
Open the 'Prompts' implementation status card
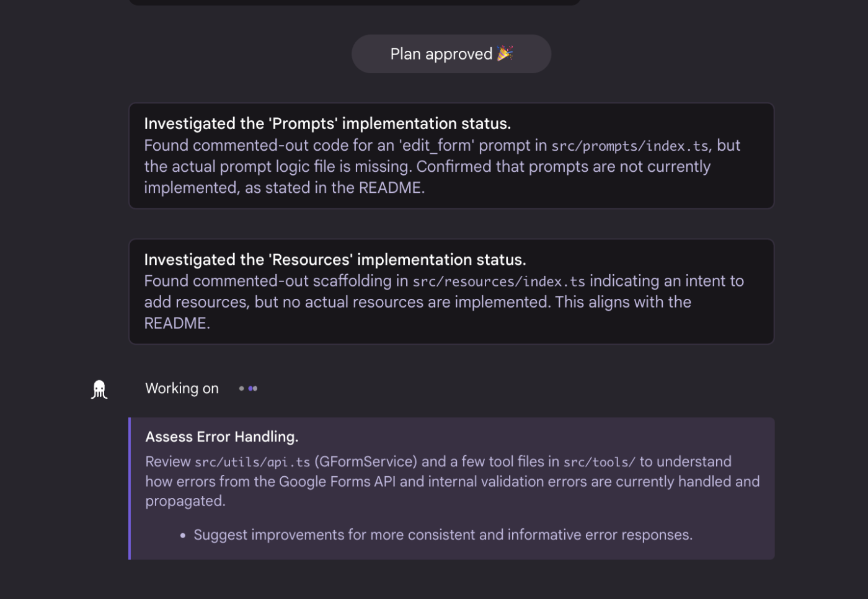[x=451, y=156]
